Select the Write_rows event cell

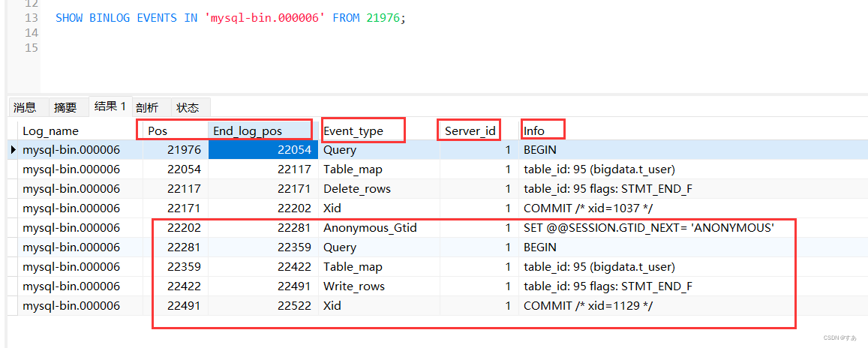(x=379, y=286)
